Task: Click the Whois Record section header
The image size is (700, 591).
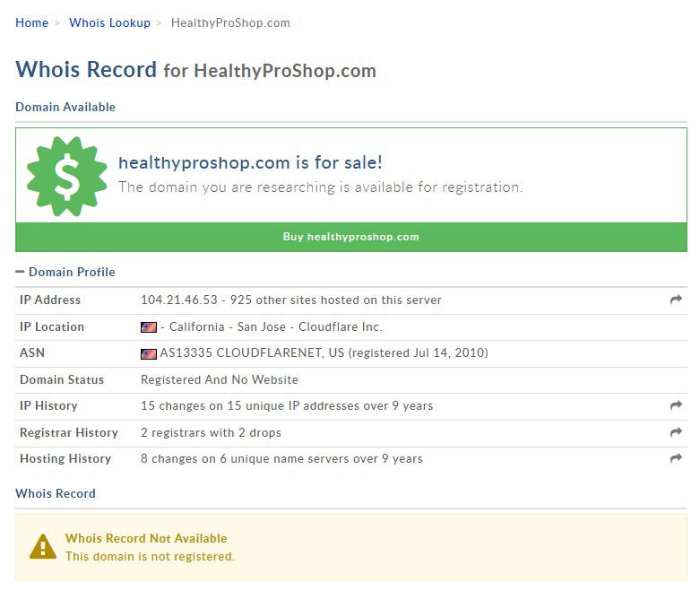Action: click(56, 493)
